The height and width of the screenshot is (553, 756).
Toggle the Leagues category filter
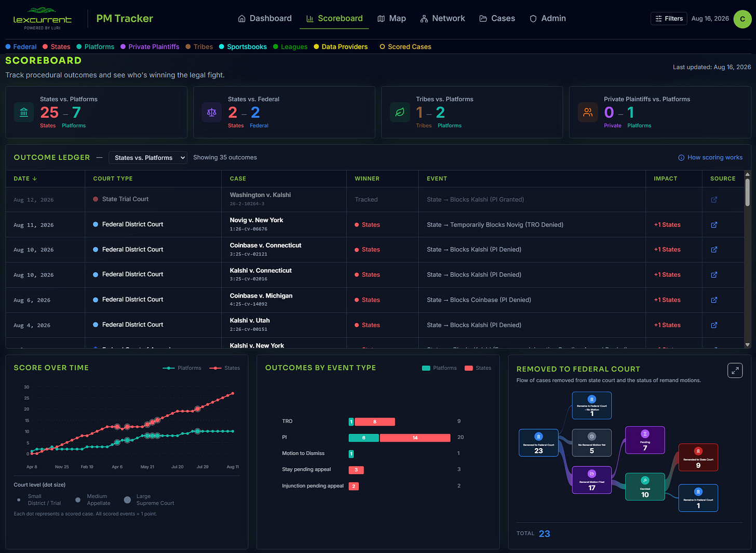(290, 47)
